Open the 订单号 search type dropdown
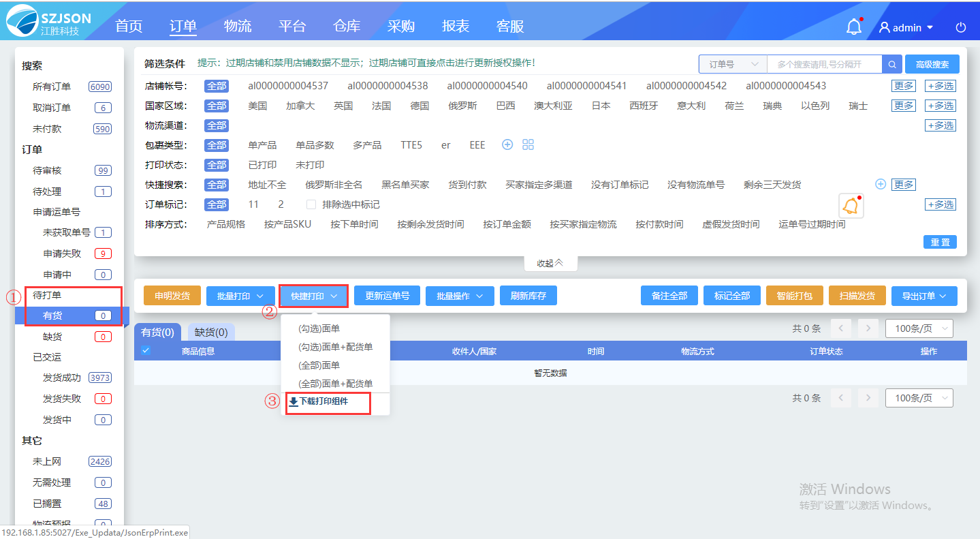Screen dimensions: 980x539 [733, 64]
